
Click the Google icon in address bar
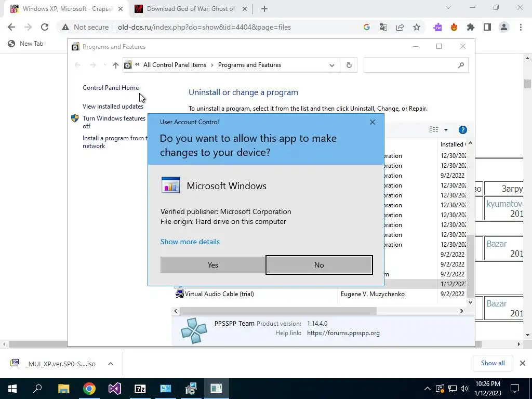[366, 27]
